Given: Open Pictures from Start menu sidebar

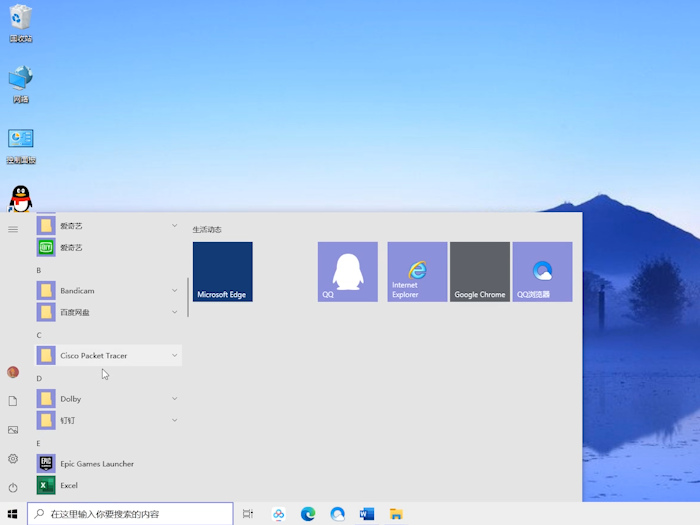Looking at the screenshot, I should coord(13,430).
